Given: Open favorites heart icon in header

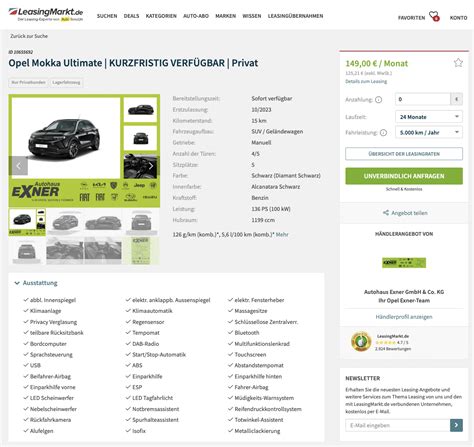Looking at the screenshot, I should click(x=434, y=16).
